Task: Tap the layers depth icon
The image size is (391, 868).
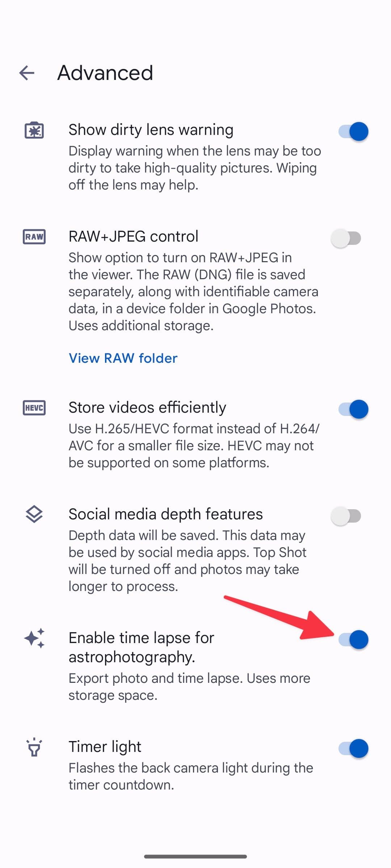Action: coord(34,514)
